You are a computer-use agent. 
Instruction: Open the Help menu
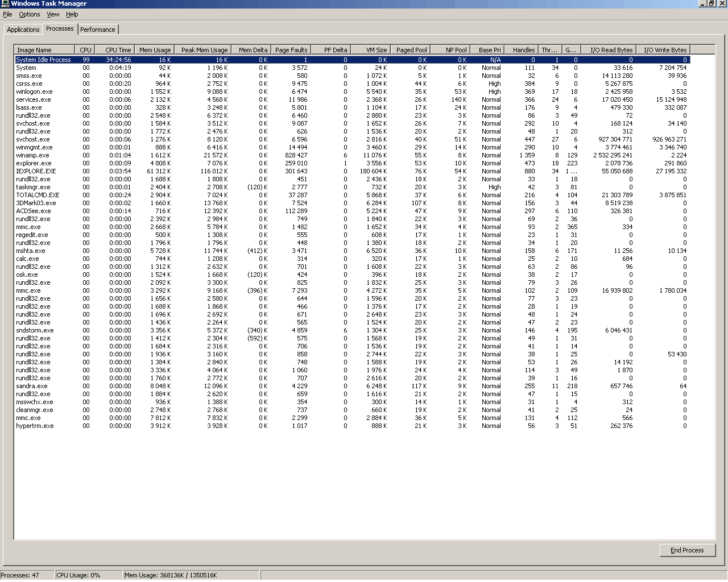click(72, 14)
